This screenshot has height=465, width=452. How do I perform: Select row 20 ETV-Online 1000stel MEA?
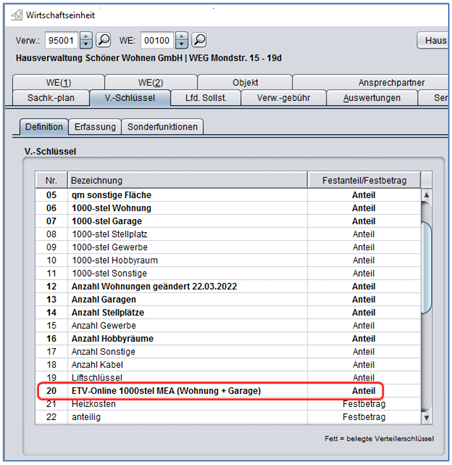228,391
